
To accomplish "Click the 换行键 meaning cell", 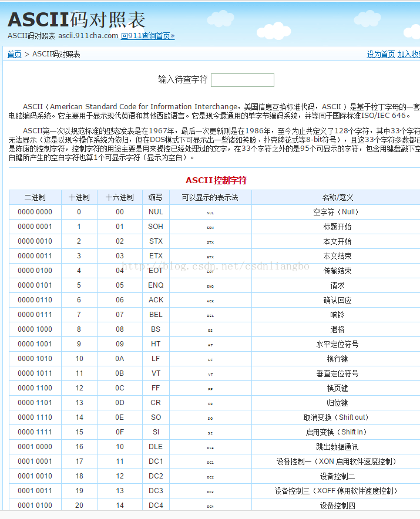I will [x=336, y=359].
